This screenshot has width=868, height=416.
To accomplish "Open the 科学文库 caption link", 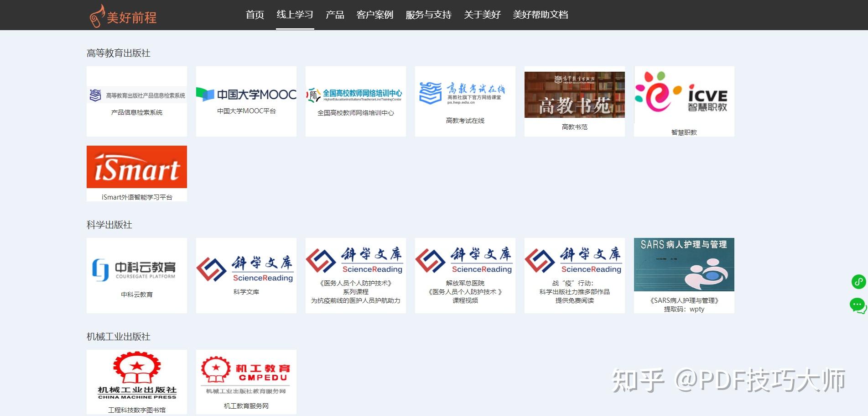I will click(x=246, y=292).
